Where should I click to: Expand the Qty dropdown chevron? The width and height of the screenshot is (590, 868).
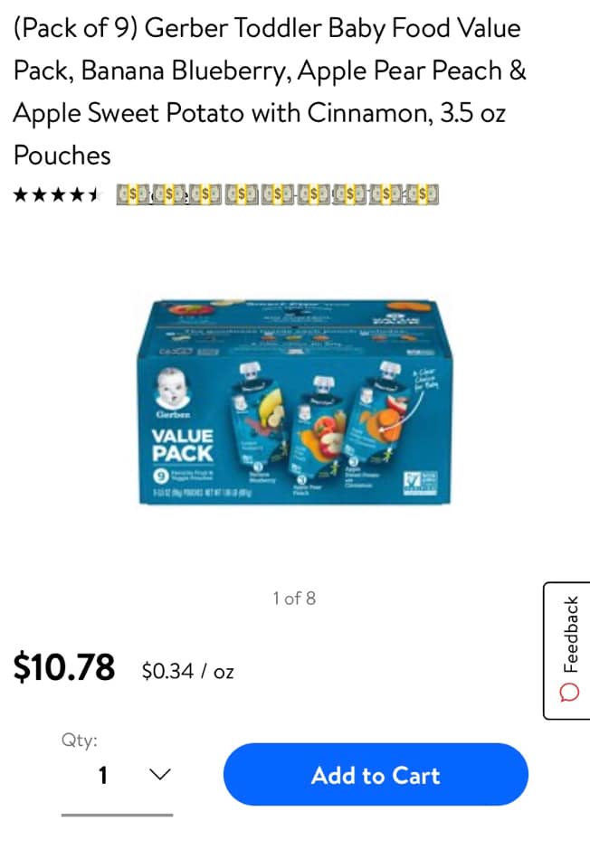point(160,774)
